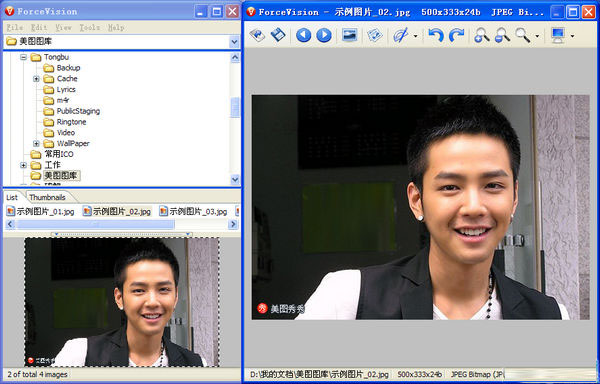The height and width of the screenshot is (384, 600).
Task: Click the Save floppy disk icon
Action: coord(278,35)
